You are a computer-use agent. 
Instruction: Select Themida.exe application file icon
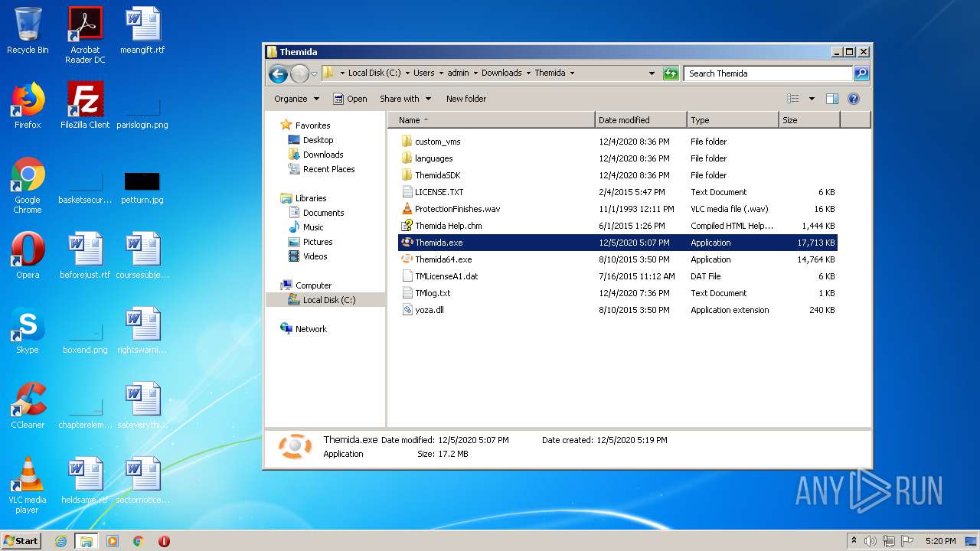pyautogui.click(x=407, y=243)
